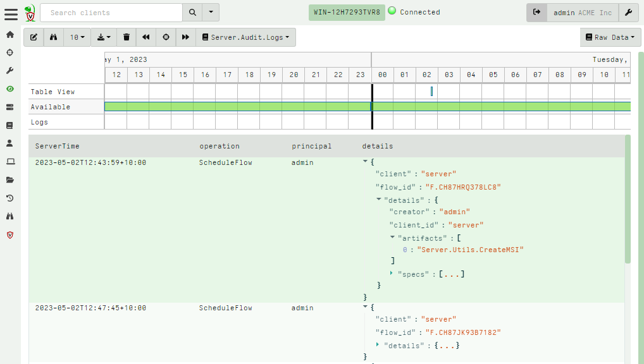644x364 pixels.
Task: Click the binoculars icon in sidebar
Action: [10, 216]
